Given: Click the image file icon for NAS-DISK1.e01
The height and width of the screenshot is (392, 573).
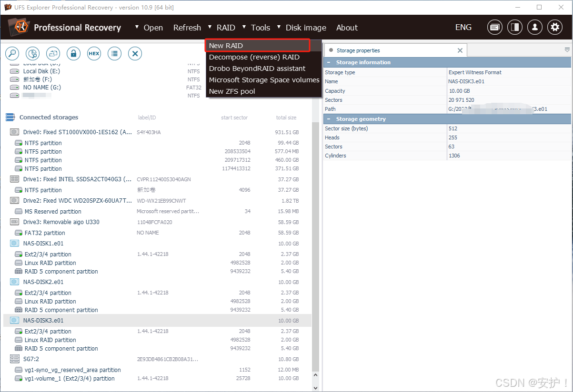Looking at the screenshot, I should pos(15,244).
